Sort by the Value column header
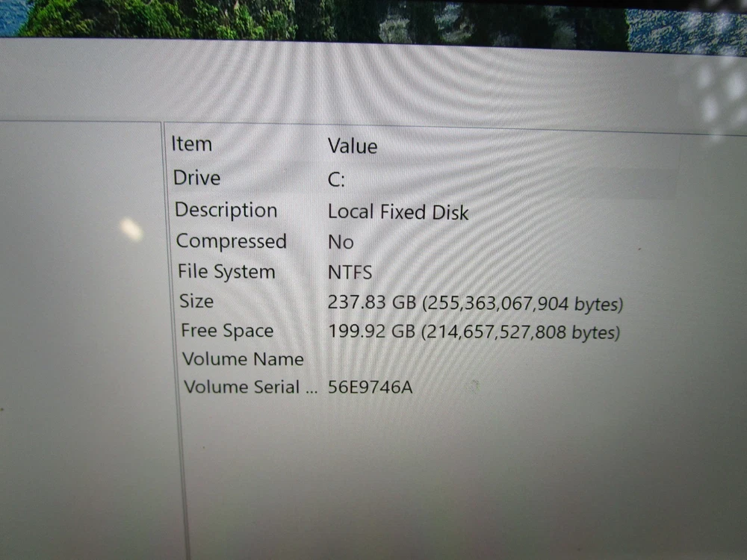 (x=352, y=146)
